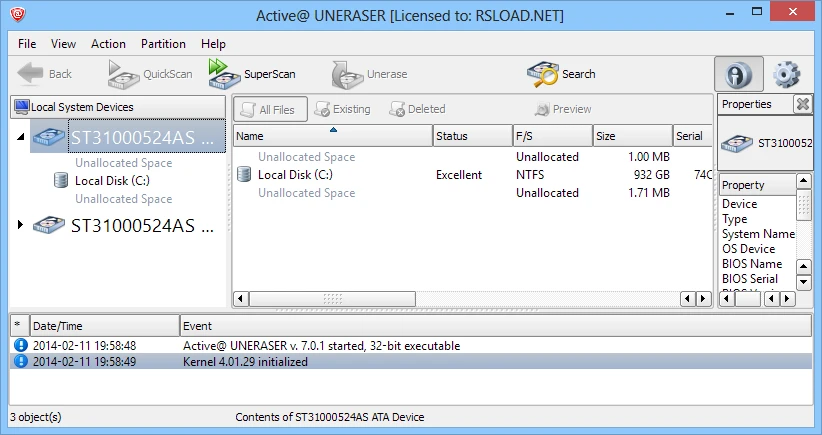Screen dimensions: 822x435
Task: Open the Partition menu
Action: 163,44
